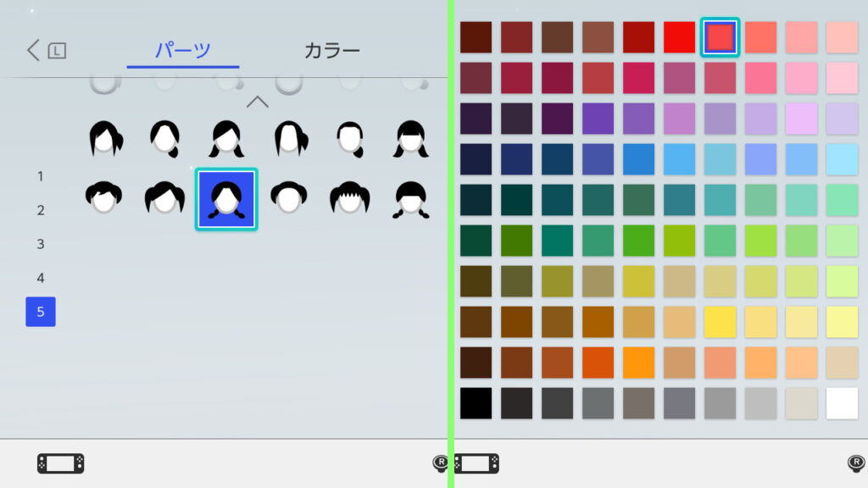Image resolution: width=868 pixels, height=488 pixels.
Task: Pick the yellow-green swatch in sixth row
Action: pos(679,241)
